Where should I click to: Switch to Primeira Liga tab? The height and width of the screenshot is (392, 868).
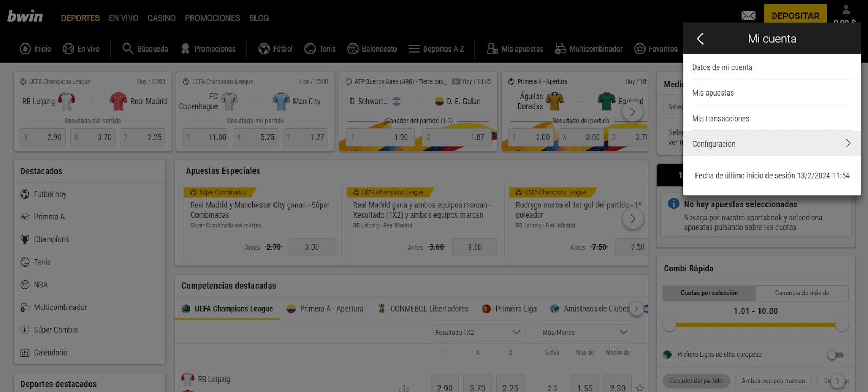click(x=509, y=308)
